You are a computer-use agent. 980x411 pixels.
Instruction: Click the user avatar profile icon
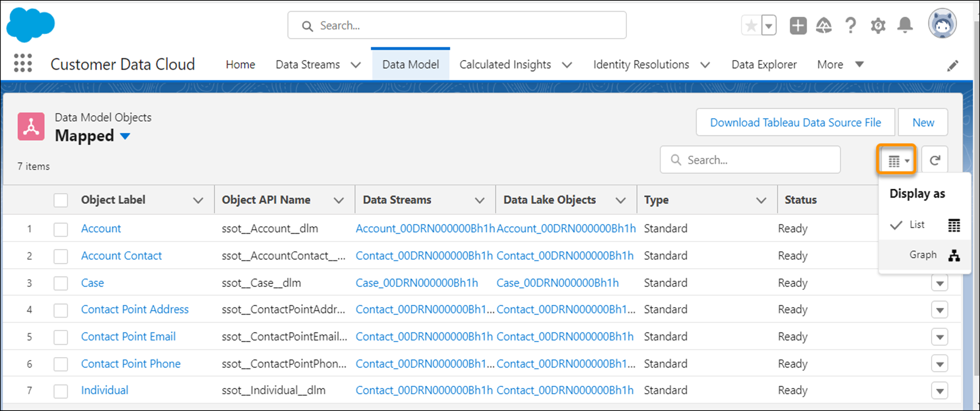(x=942, y=24)
